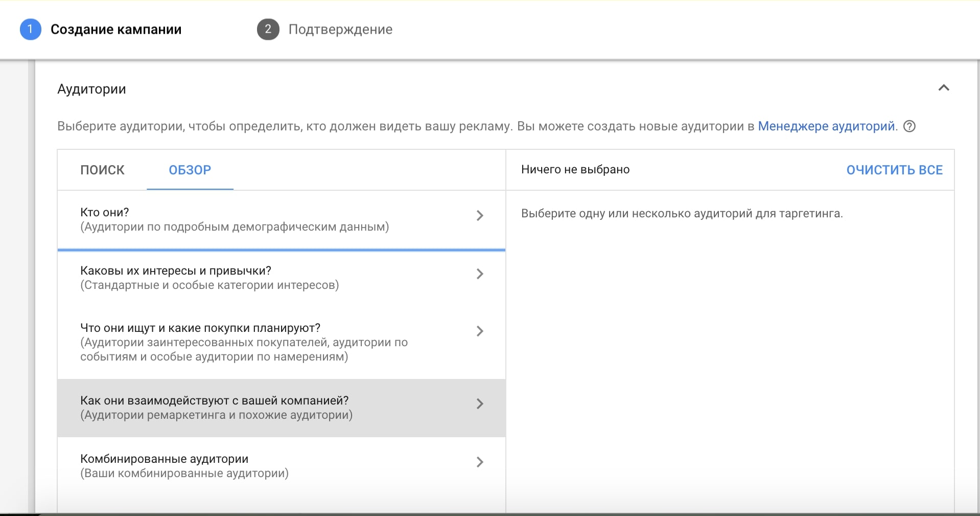Screen dimensions: 980x516
Task: Click the arrow next to 'Комбинированные аудитории'
Action: [x=479, y=462]
